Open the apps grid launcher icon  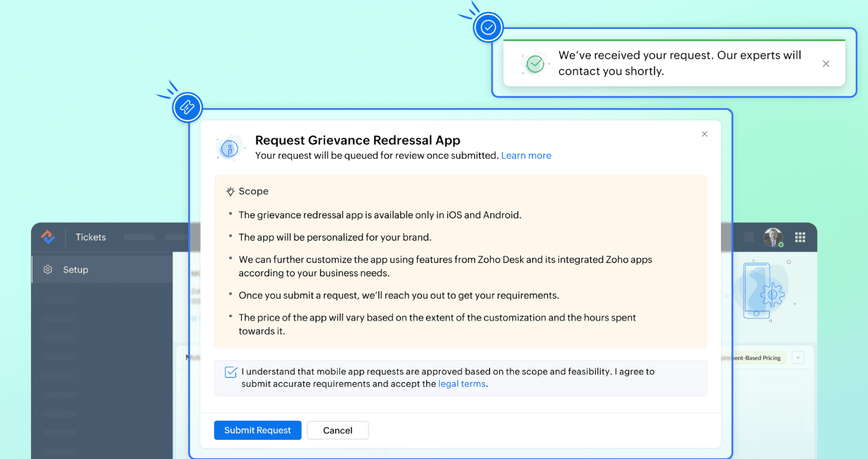click(800, 237)
